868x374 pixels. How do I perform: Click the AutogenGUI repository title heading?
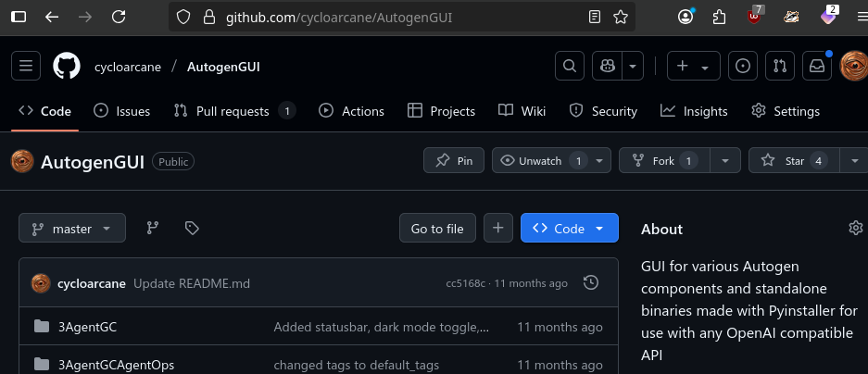click(93, 162)
